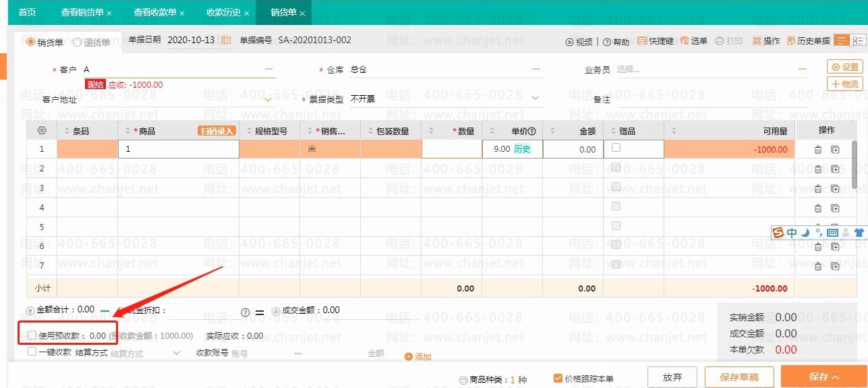Enable the 使用预收款 checkbox

tap(32, 335)
